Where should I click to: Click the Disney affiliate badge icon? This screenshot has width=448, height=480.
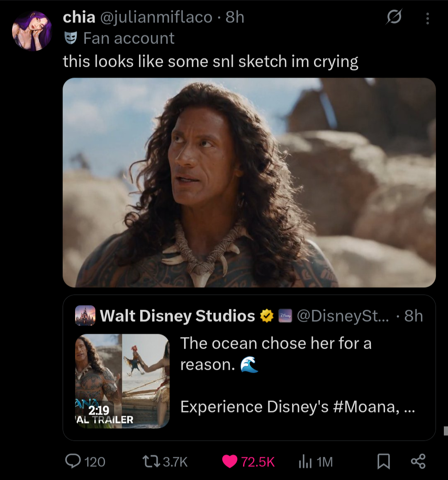tap(285, 316)
